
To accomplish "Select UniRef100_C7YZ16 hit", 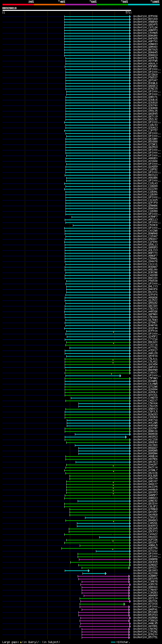I will (x=145, y=339).
